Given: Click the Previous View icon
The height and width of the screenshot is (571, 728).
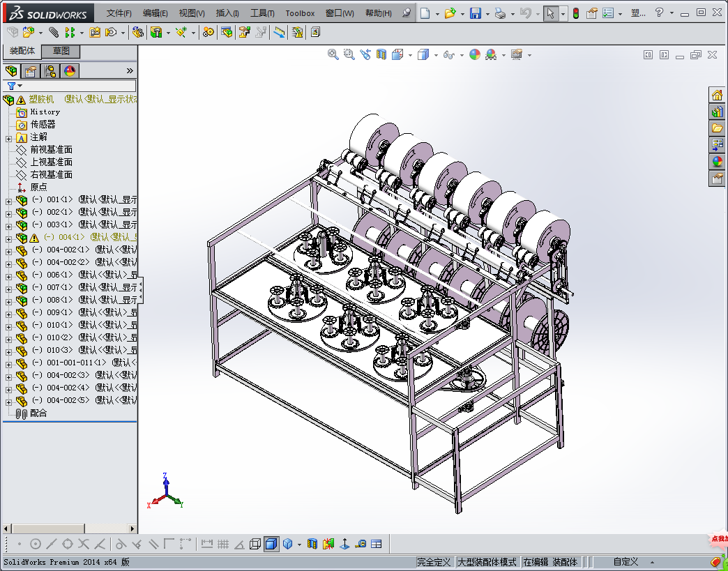Looking at the screenshot, I should 365,54.
